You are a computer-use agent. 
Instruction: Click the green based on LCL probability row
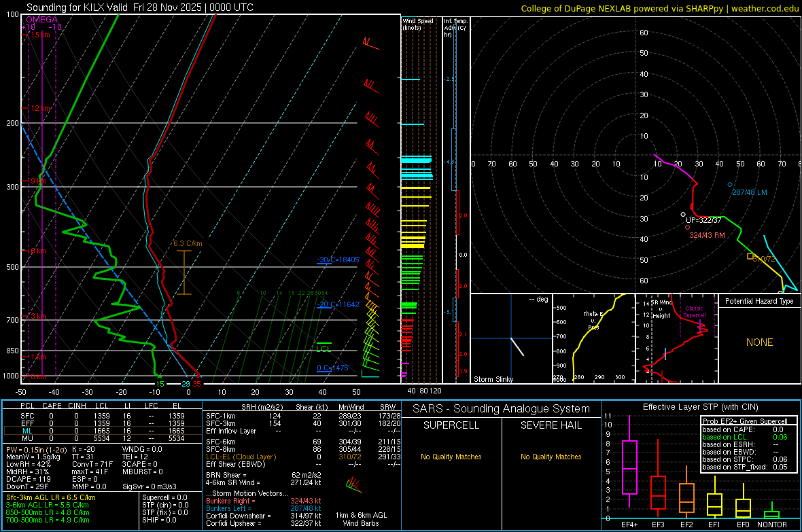click(745, 437)
